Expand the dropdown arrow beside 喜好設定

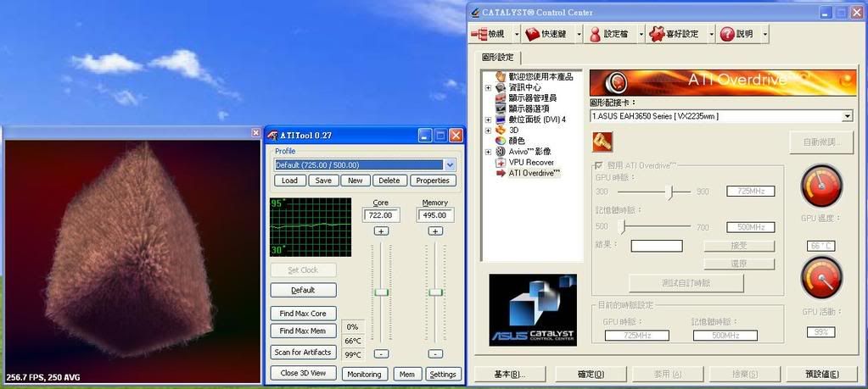(x=711, y=34)
